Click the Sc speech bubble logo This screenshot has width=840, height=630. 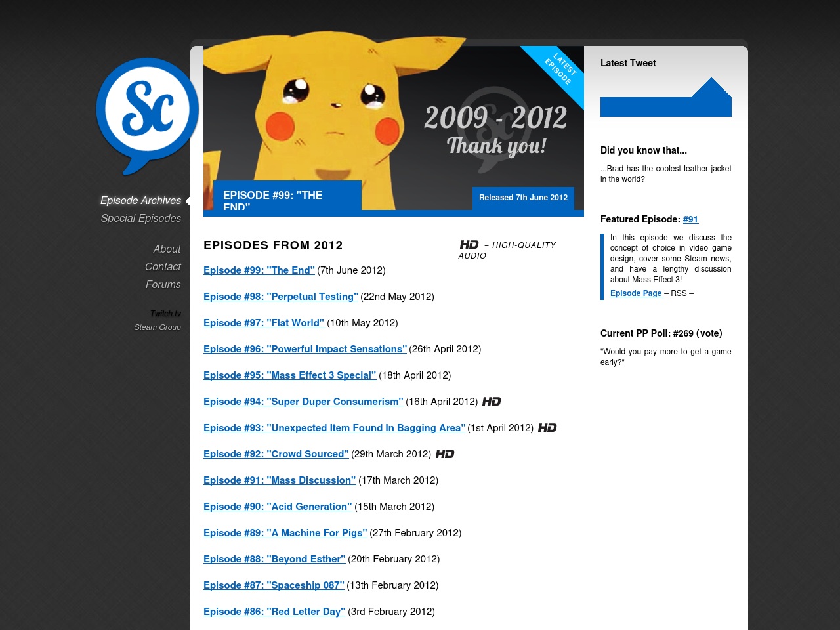[x=147, y=116]
